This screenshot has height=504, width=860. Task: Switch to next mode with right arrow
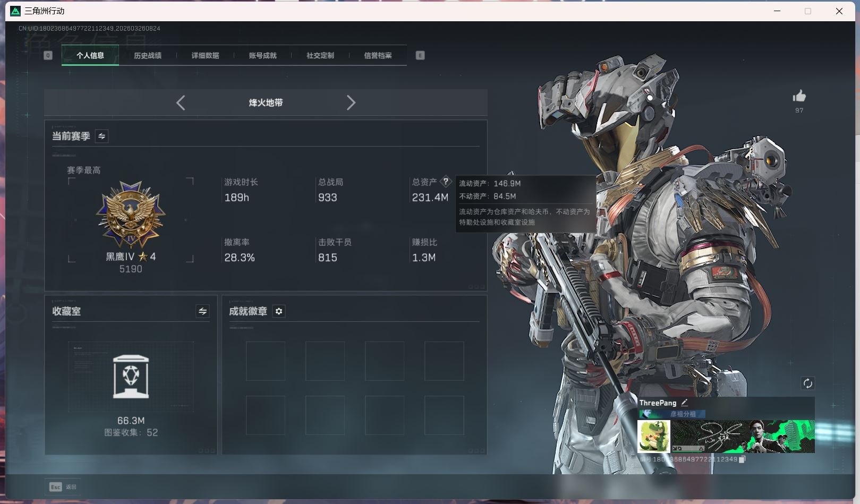351,102
